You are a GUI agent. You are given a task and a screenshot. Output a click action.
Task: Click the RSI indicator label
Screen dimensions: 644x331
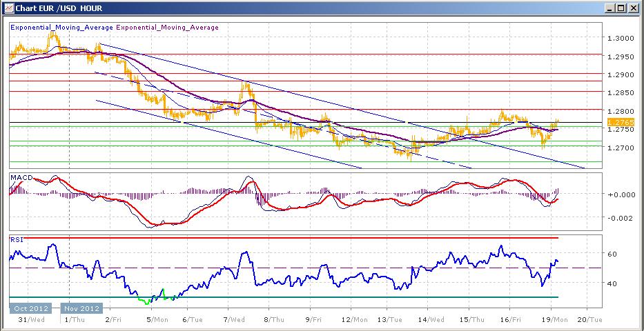pyautogui.click(x=15, y=239)
